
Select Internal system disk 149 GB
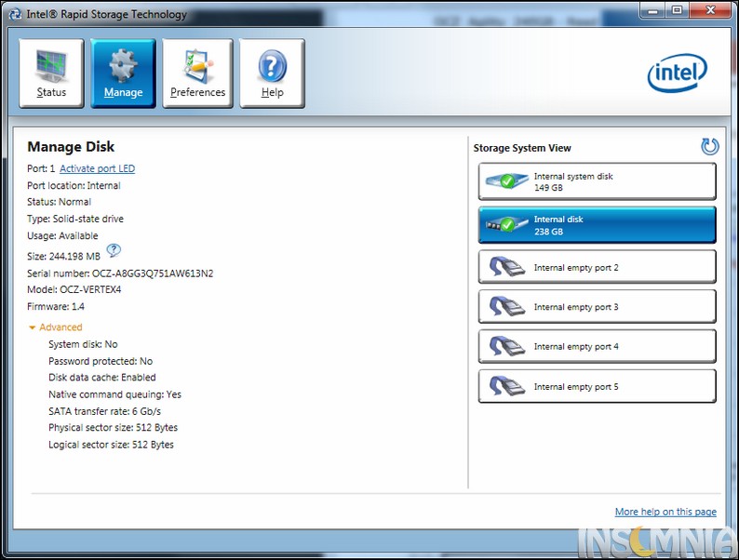[x=598, y=181]
